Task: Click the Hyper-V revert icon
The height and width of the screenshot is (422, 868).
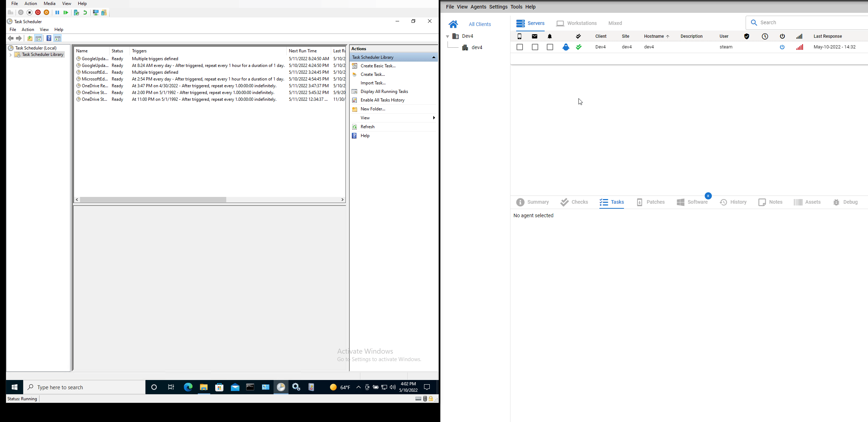Action: [x=85, y=12]
